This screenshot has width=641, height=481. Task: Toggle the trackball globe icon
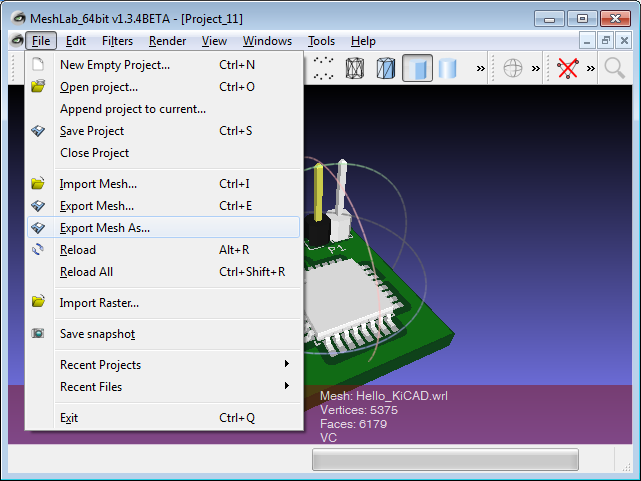513,68
